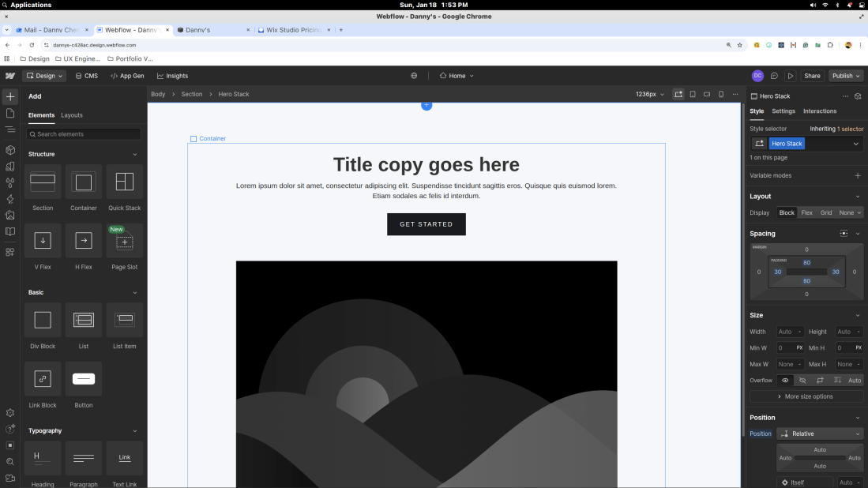Click the Search elements field
The image size is (868, 488).
(84, 134)
